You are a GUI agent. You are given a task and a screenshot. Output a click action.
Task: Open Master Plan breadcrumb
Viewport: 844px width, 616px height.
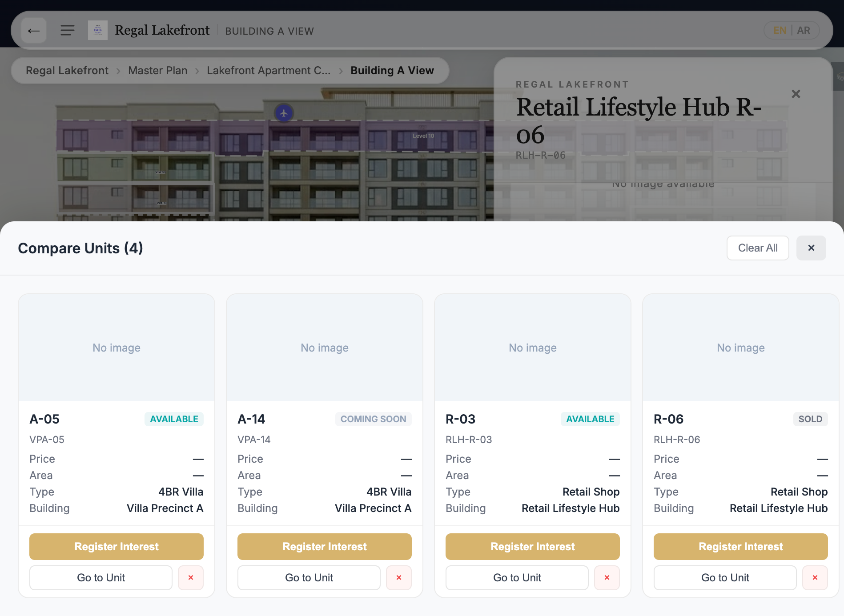[158, 71]
